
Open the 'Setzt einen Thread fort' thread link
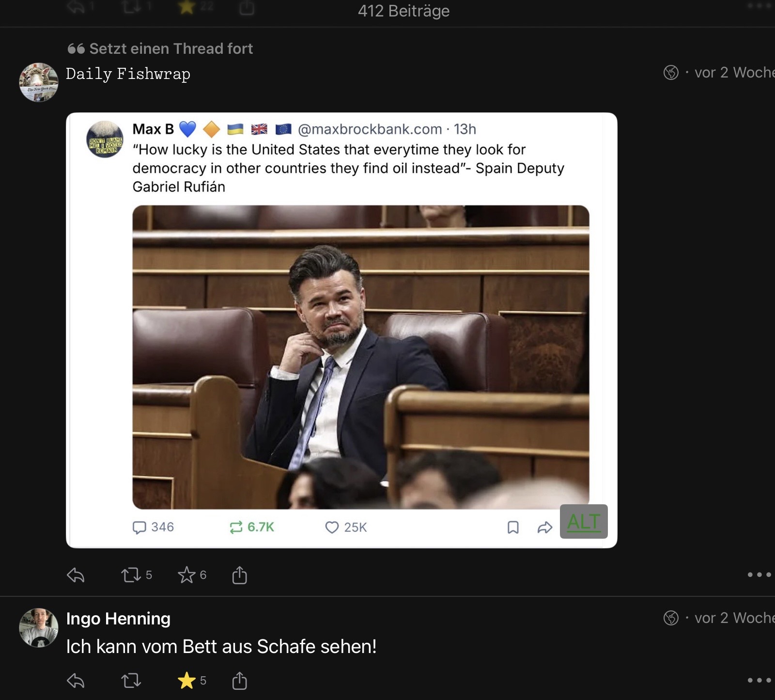pos(160,48)
